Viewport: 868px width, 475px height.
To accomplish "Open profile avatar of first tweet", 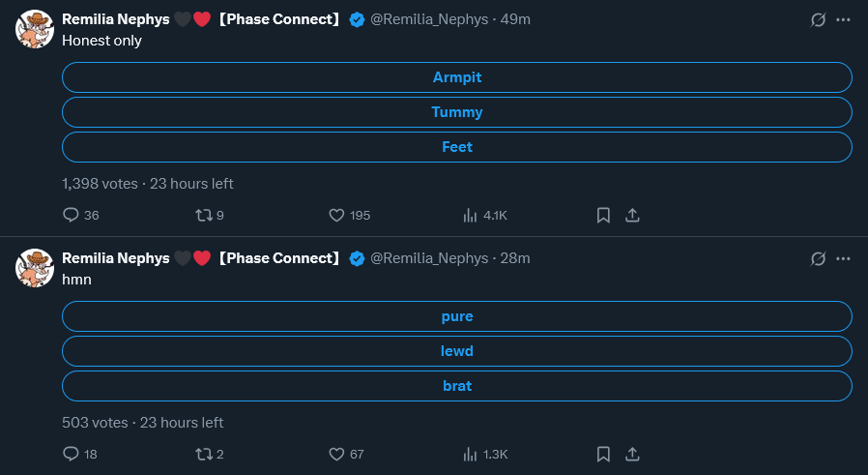I will pos(35,29).
